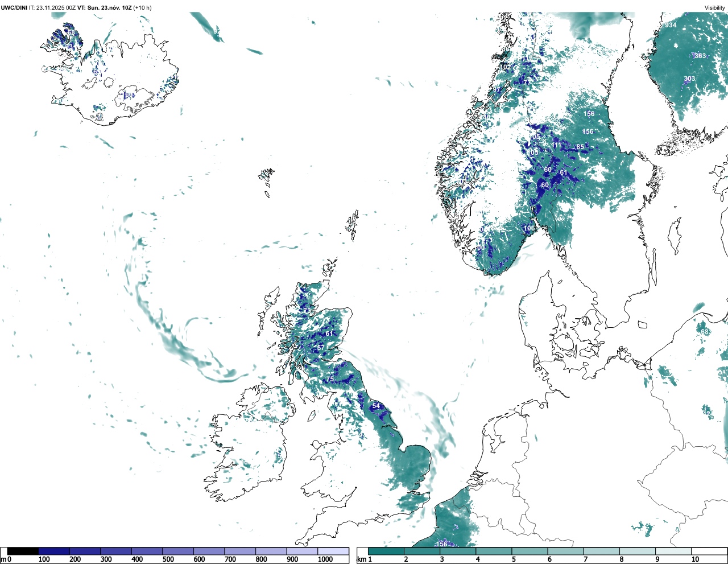Click the 7–8 km pale teal swatch
This screenshot has width=728, height=564.
click(x=602, y=551)
